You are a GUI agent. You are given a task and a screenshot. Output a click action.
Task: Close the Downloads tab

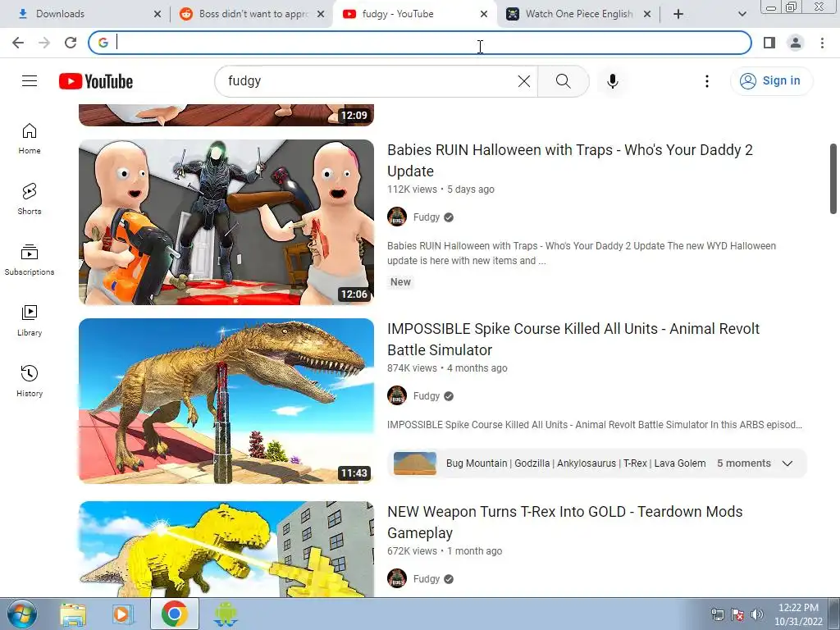(x=157, y=14)
